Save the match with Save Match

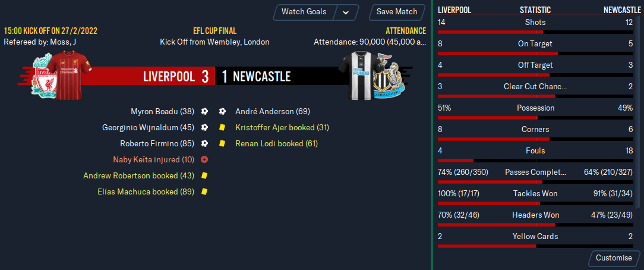pos(397,12)
